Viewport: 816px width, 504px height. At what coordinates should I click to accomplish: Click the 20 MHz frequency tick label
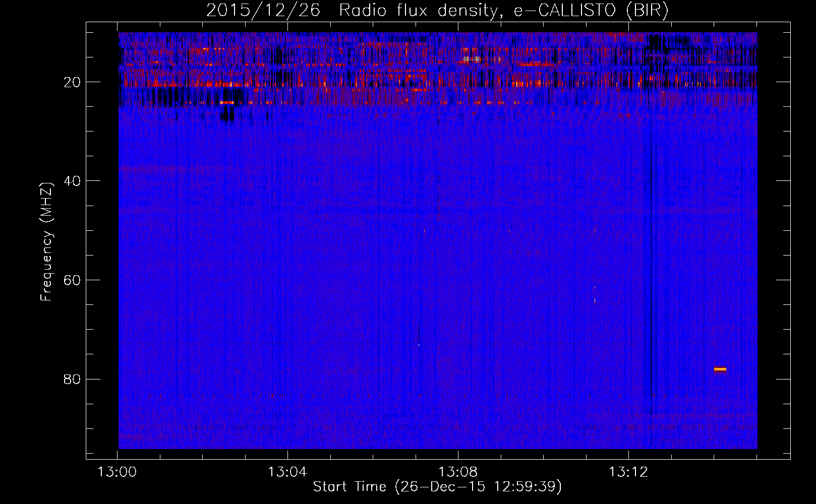(73, 82)
